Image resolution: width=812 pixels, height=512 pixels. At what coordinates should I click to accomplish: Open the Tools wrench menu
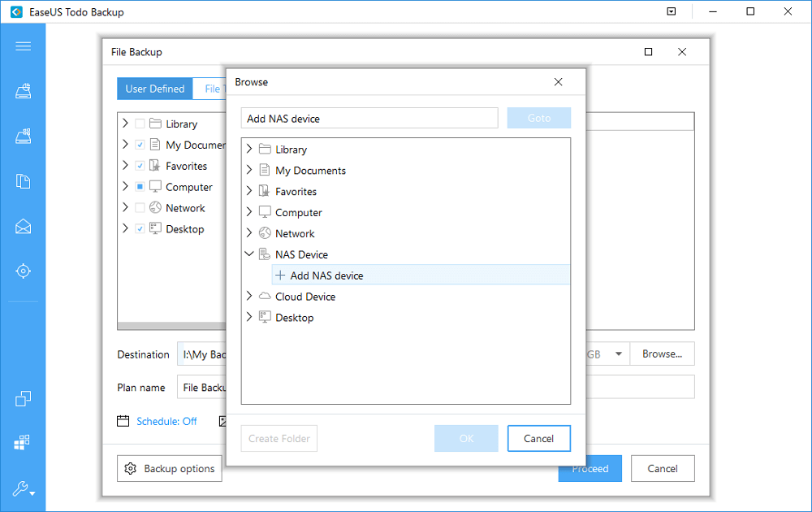pyautogui.click(x=24, y=488)
